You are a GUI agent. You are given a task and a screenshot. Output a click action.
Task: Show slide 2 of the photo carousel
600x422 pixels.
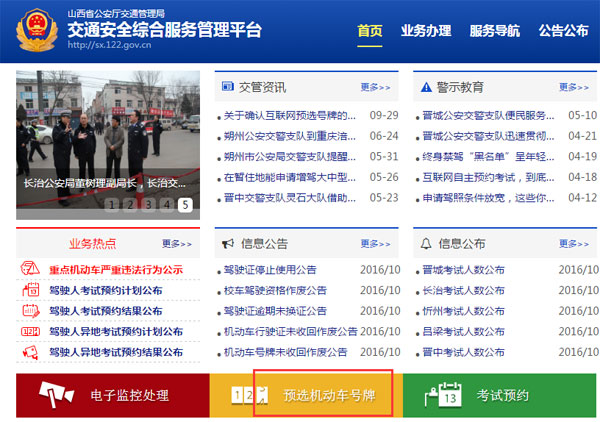click(130, 205)
